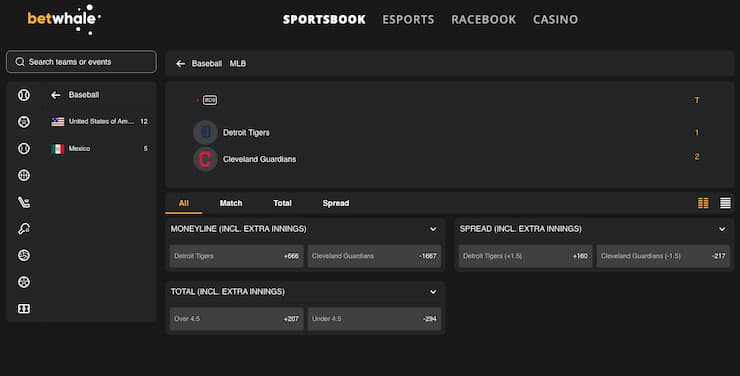The height and width of the screenshot is (376, 740).
Task: Select ball icon beside Mexico row
Action: click(24, 149)
